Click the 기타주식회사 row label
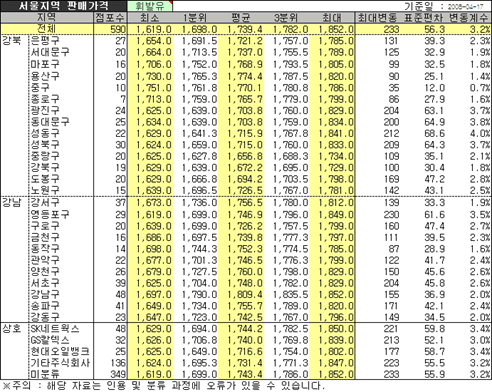 point(60,363)
